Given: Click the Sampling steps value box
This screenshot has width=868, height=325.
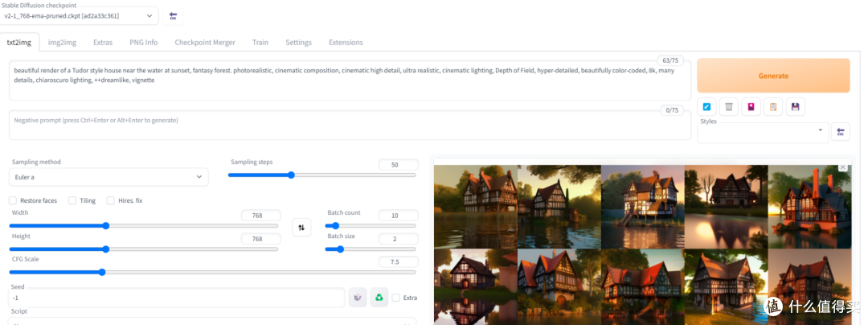Looking at the screenshot, I should [398, 164].
